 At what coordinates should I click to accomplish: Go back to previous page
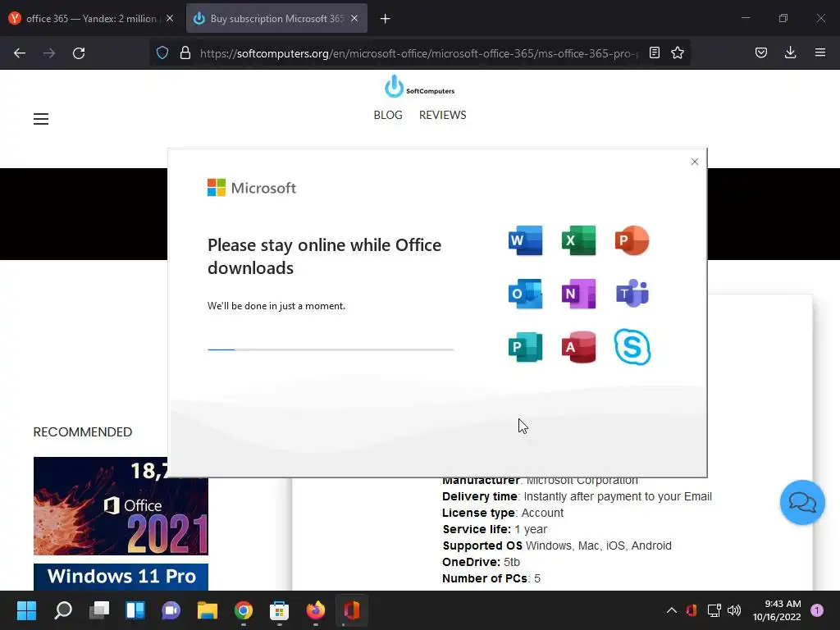pyautogui.click(x=20, y=53)
